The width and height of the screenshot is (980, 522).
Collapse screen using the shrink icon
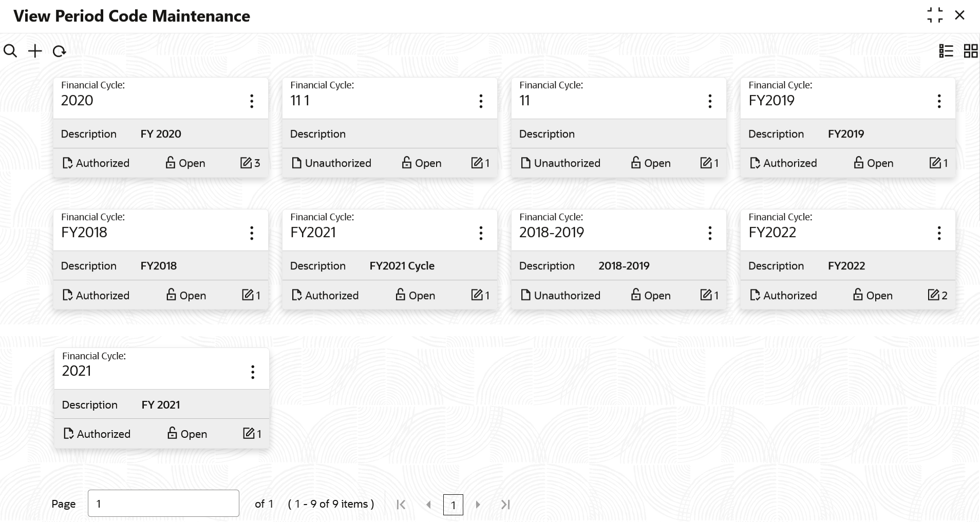(x=935, y=15)
